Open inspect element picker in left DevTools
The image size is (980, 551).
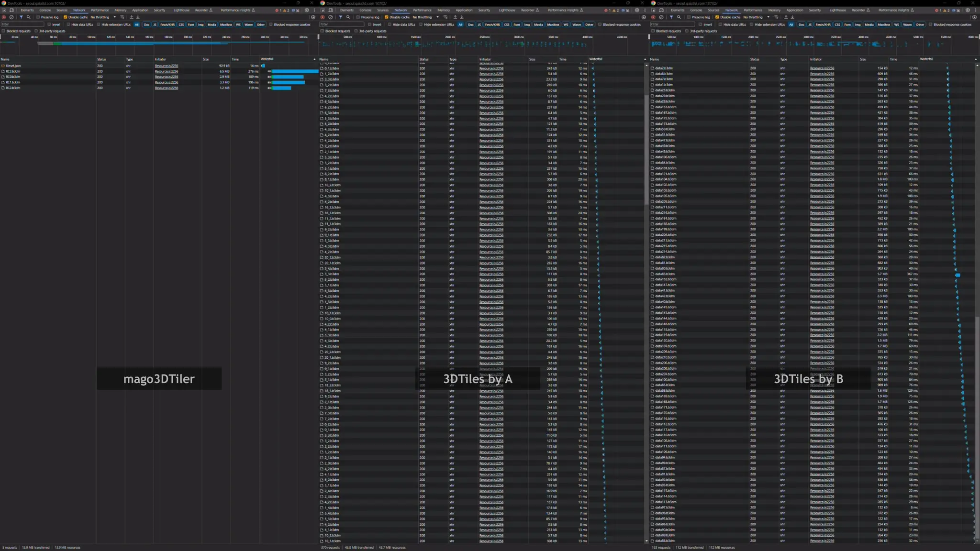4,10
